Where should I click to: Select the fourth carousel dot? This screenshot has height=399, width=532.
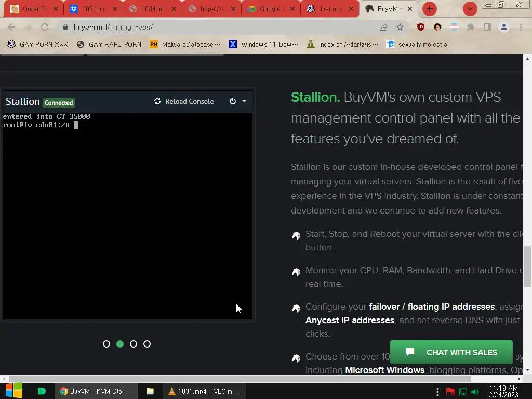click(147, 344)
